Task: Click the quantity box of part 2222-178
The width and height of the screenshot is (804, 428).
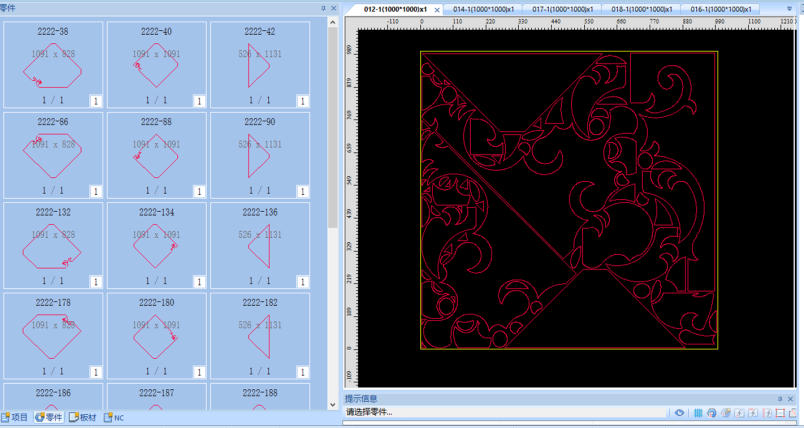Action: coord(96,372)
